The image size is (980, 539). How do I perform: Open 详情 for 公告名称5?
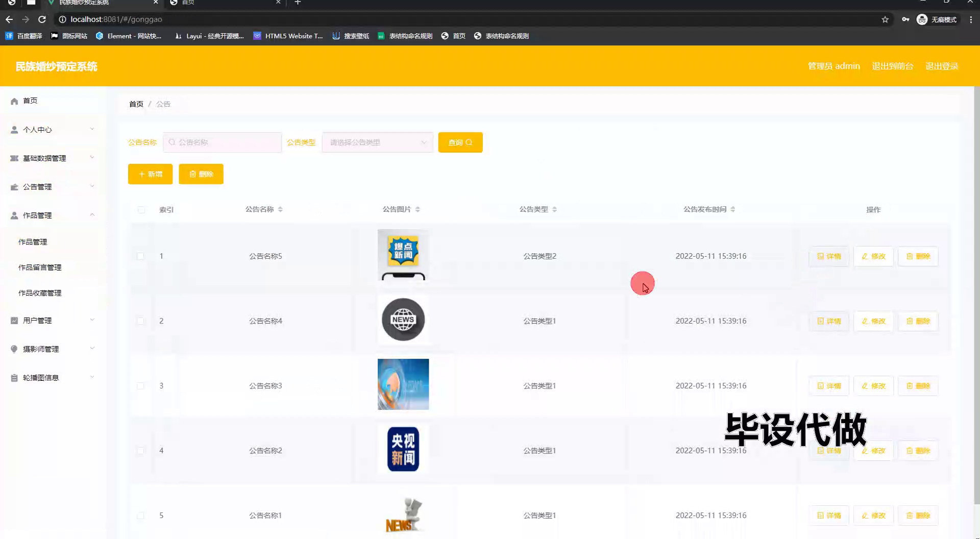pos(829,256)
